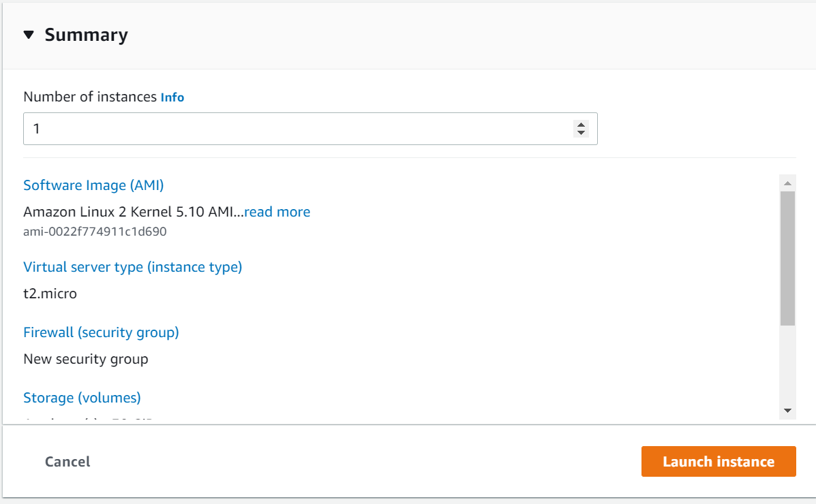Select the t2.micro instance type text
The height and width of the screenshot is (504, 816).
pos(50,294)
